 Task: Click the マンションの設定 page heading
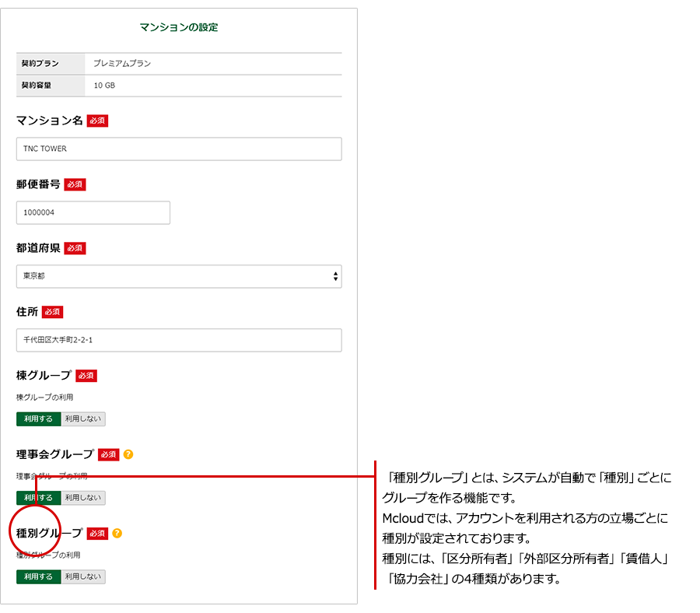(179, 27)
